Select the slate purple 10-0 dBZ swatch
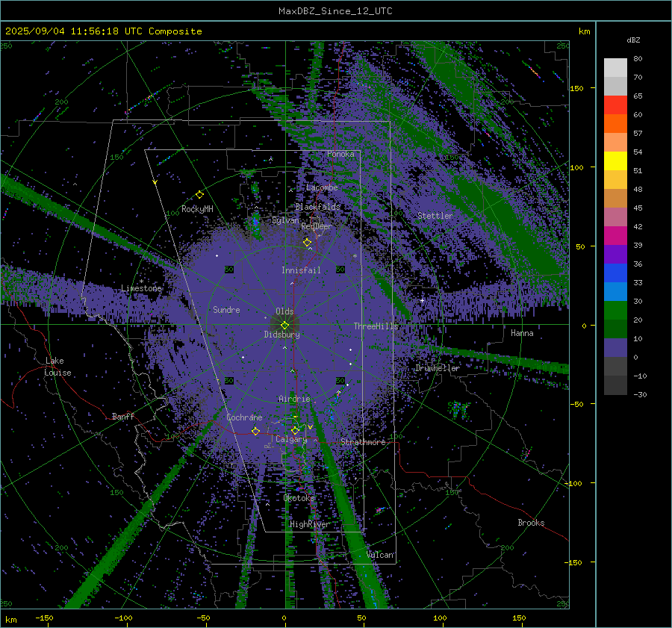This screenshot has height=628, width=672. pos(615,347)
